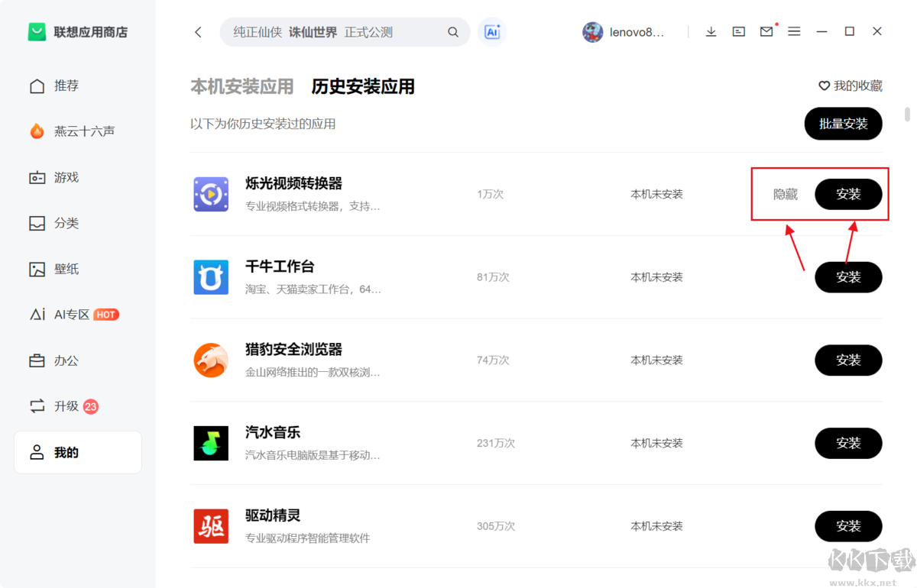Click 1万次 download count
Image resolution: width=917 pixels, height=588 pixels.
[x=490, y=194]
